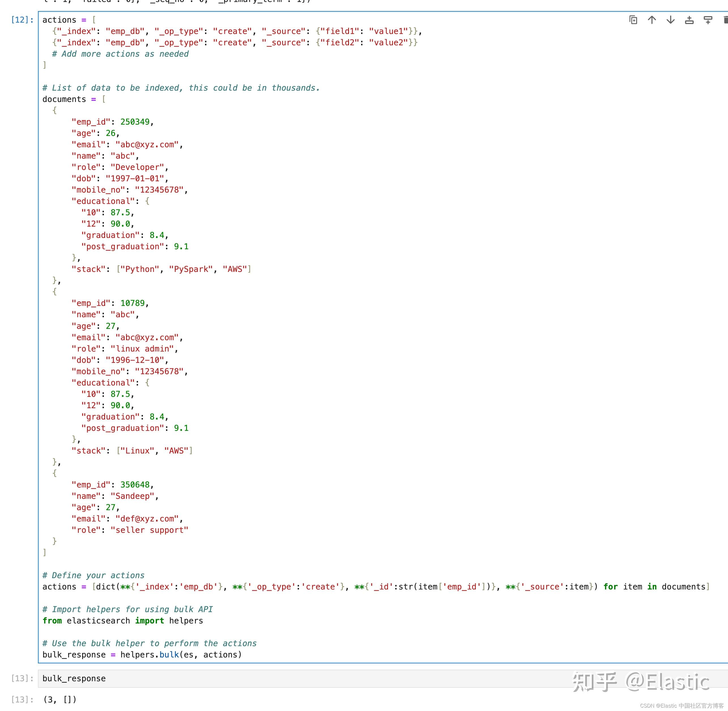Click the "age": 26 line

pos(95,133)
